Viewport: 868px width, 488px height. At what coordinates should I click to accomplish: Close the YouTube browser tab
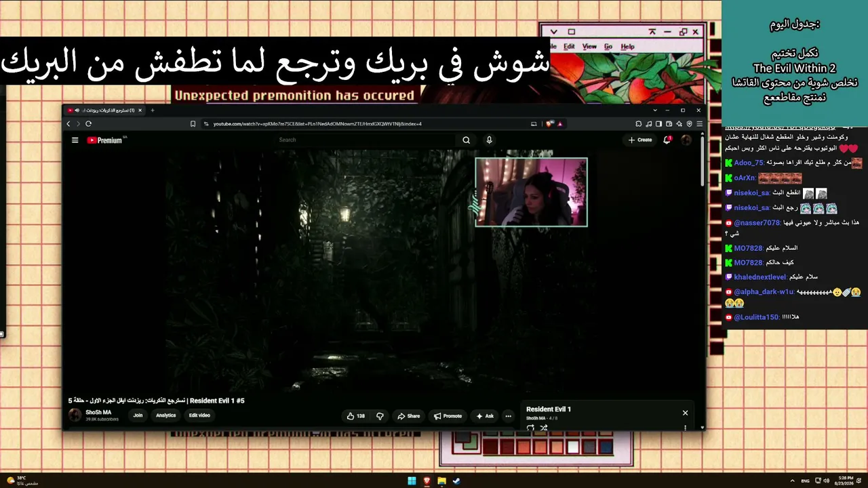click(140, 110)
